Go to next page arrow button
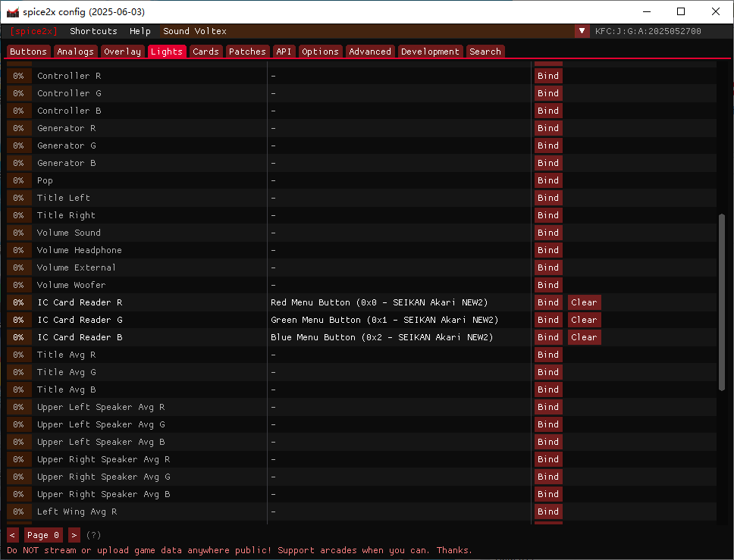734x560 pixels. coord(74,535)
